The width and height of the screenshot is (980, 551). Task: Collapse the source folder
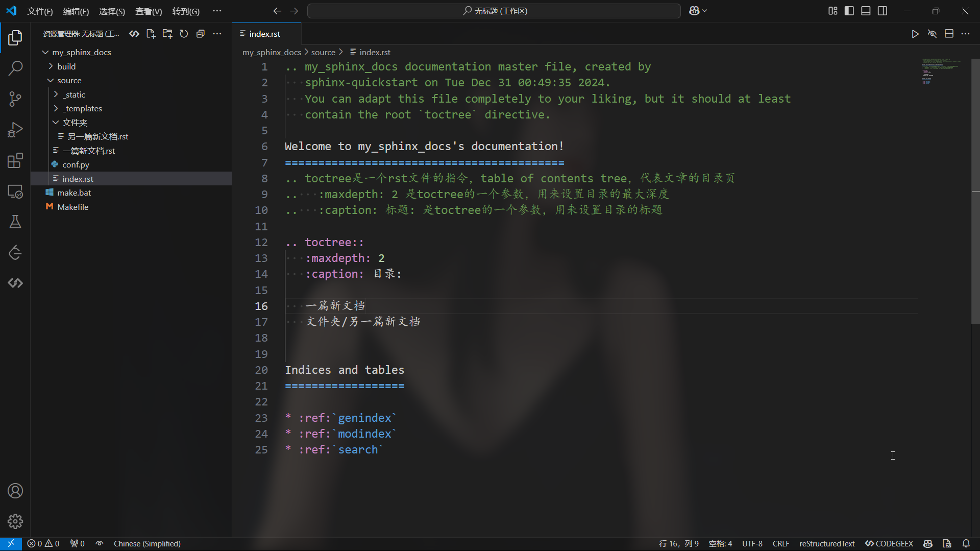(x=69, y=80)
